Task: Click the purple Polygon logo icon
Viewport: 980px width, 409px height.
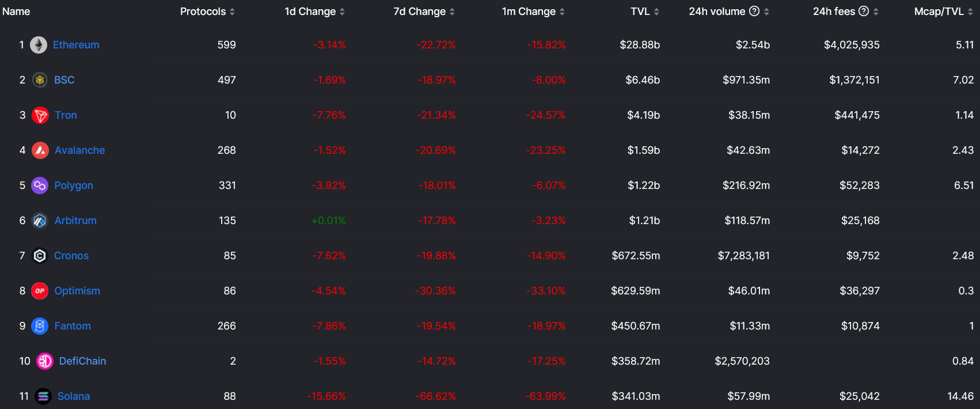Action: (40, 185)
